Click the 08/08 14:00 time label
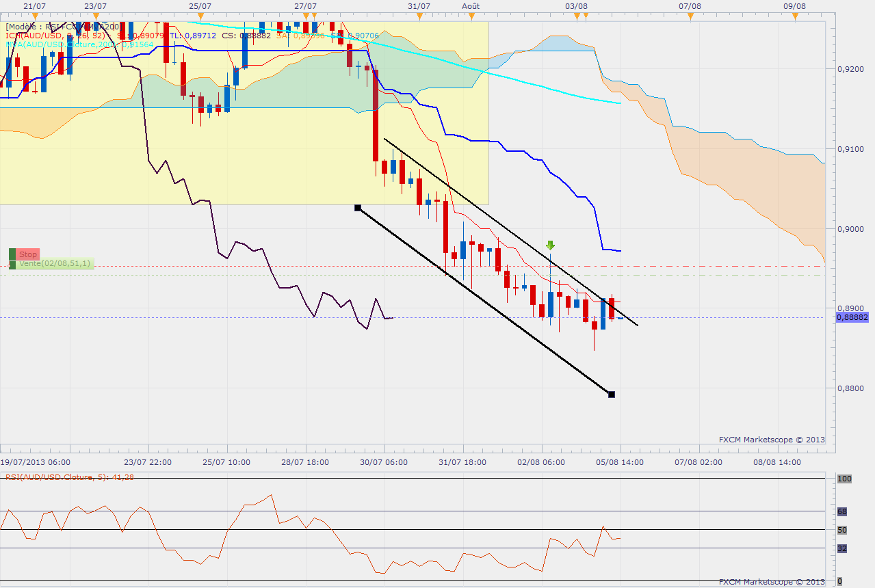This screenshot has width=875, height=588. pos(778,462)
